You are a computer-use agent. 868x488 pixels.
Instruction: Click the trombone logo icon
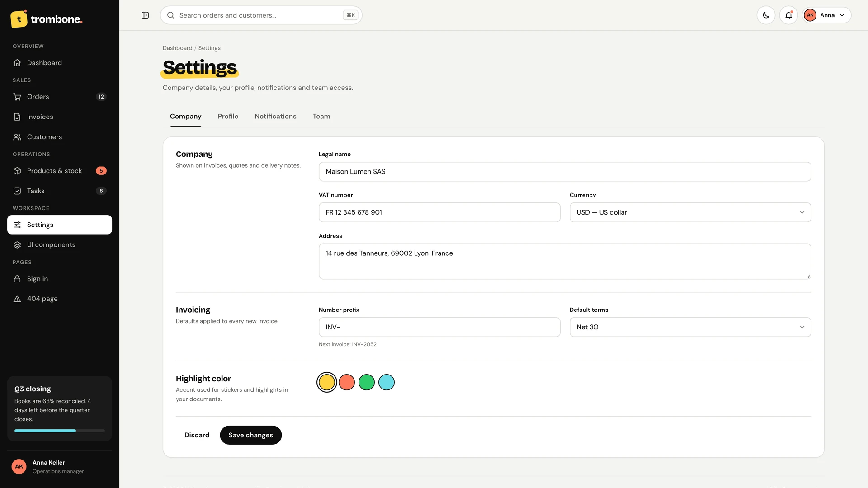point(19,19)
